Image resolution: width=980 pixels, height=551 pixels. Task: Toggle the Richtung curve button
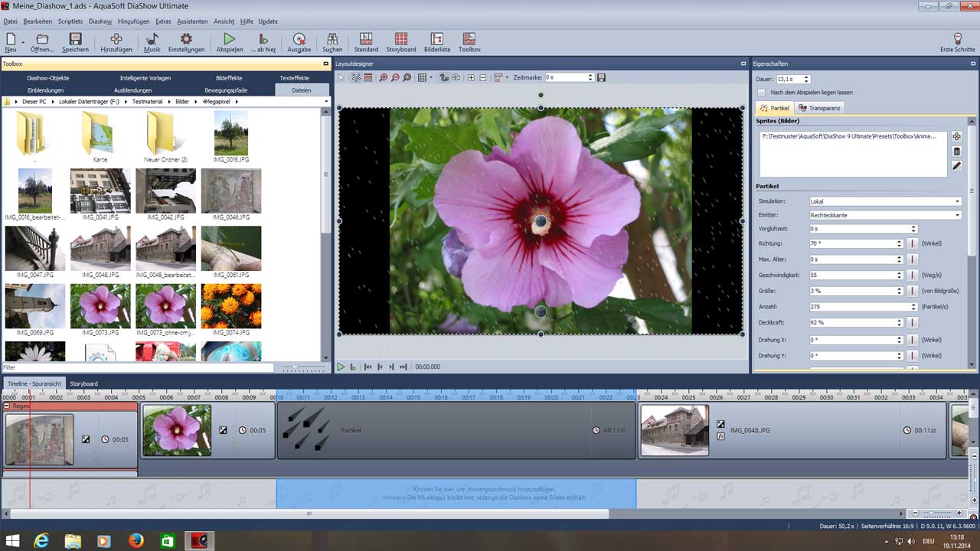click(x=912, y=243)
